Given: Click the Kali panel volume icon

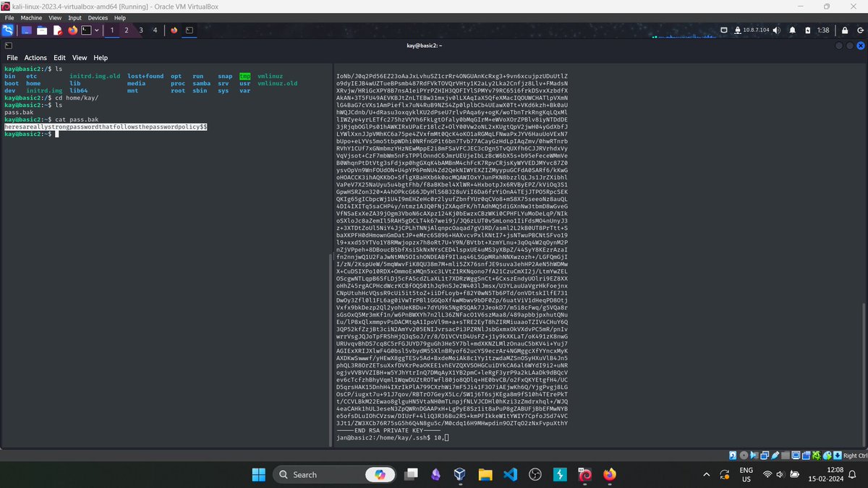Looking at the screenshot, I should pos(777,30).
